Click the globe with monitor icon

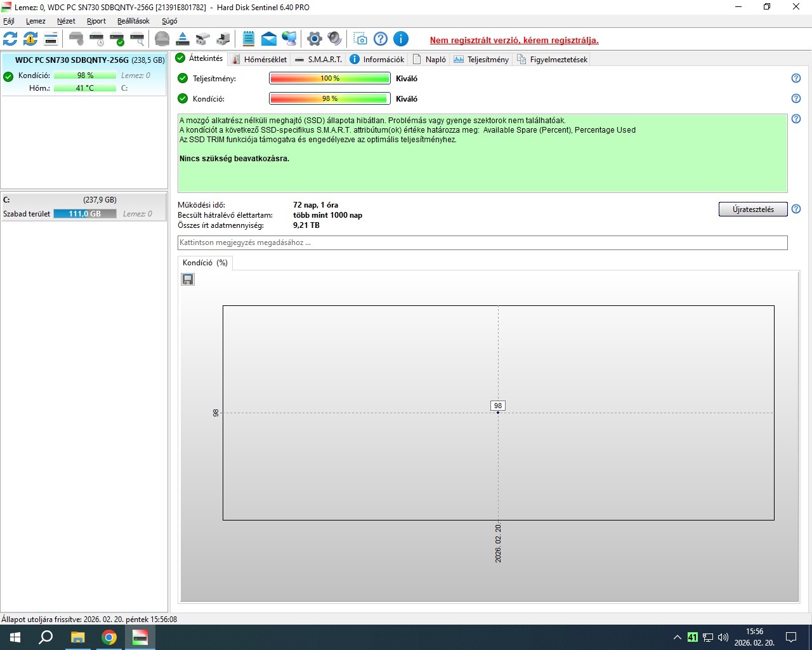[x=289, y=39]
